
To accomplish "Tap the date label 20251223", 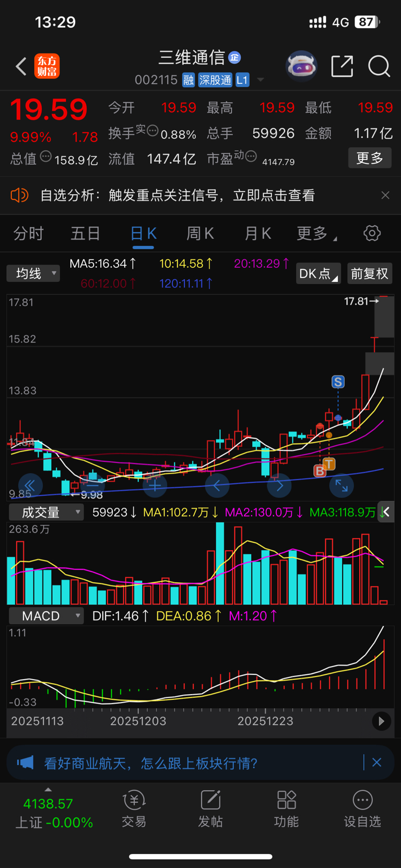I will (x=265, y=721).
